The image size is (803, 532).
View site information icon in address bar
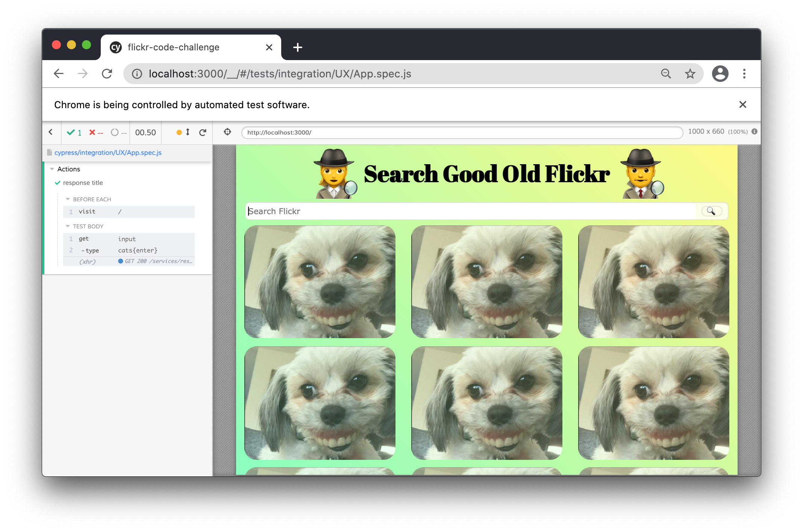[137, 74]
